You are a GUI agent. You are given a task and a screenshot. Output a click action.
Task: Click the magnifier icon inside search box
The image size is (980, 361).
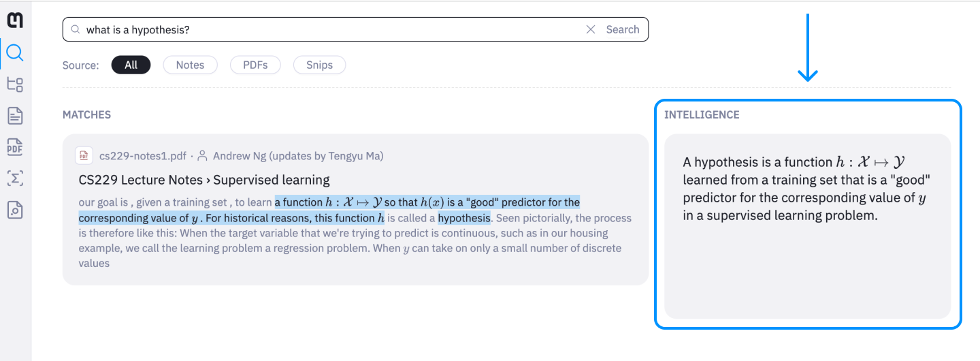click(x=75, y=30)
